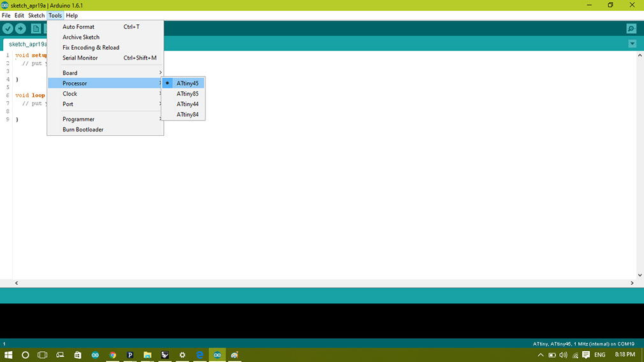Image resolution: width=644 pixels, height=362 pixels.
Task: Click board status text ATtiny on COM19
Action: (x=583, y=344)
